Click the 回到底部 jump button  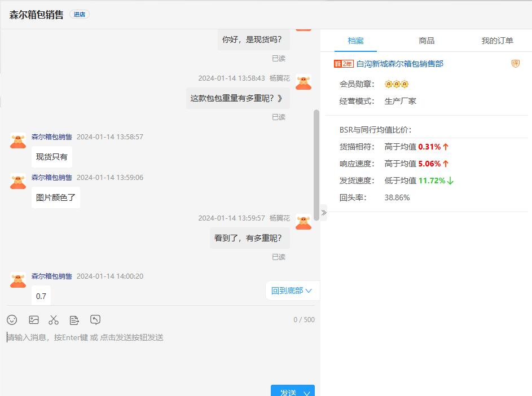point(292,291)
